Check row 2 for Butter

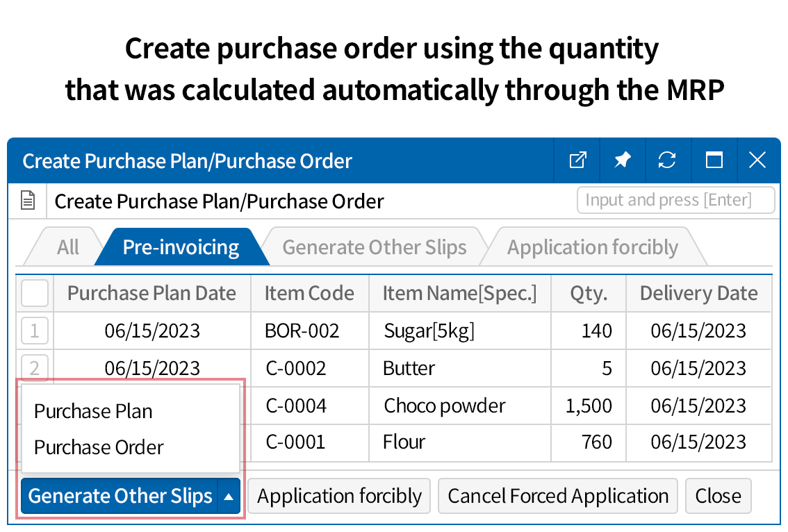[34, 368]
